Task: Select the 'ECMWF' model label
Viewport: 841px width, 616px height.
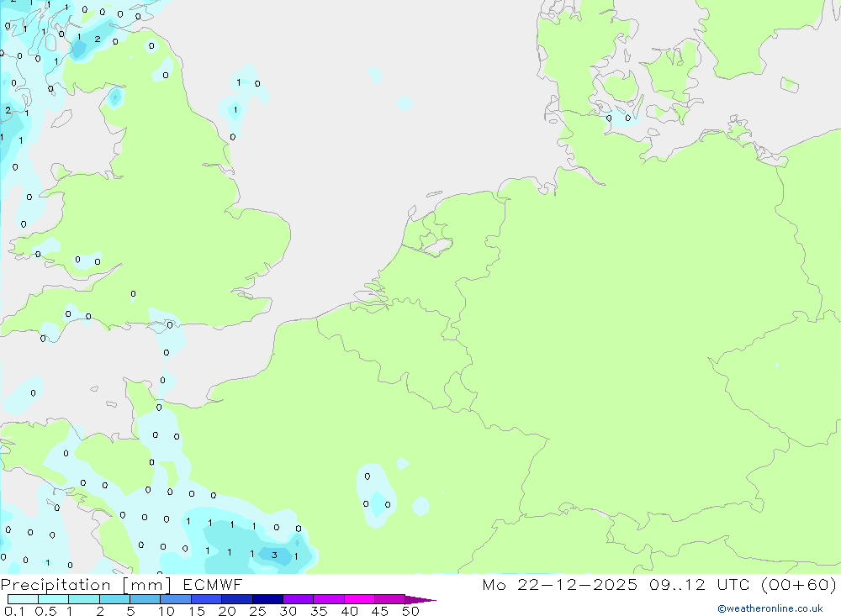Action: [x=213, y=585]
